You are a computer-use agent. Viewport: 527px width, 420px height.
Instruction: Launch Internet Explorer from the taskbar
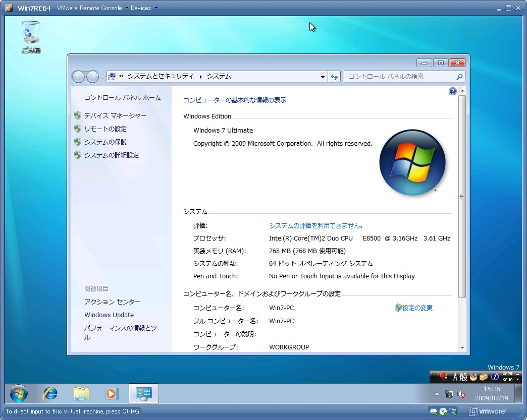50,393
